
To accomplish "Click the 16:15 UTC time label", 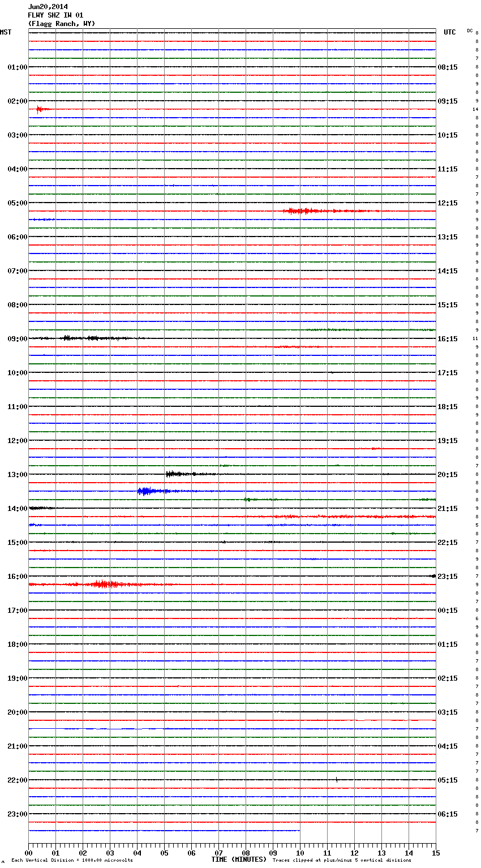I will (448, 339).
